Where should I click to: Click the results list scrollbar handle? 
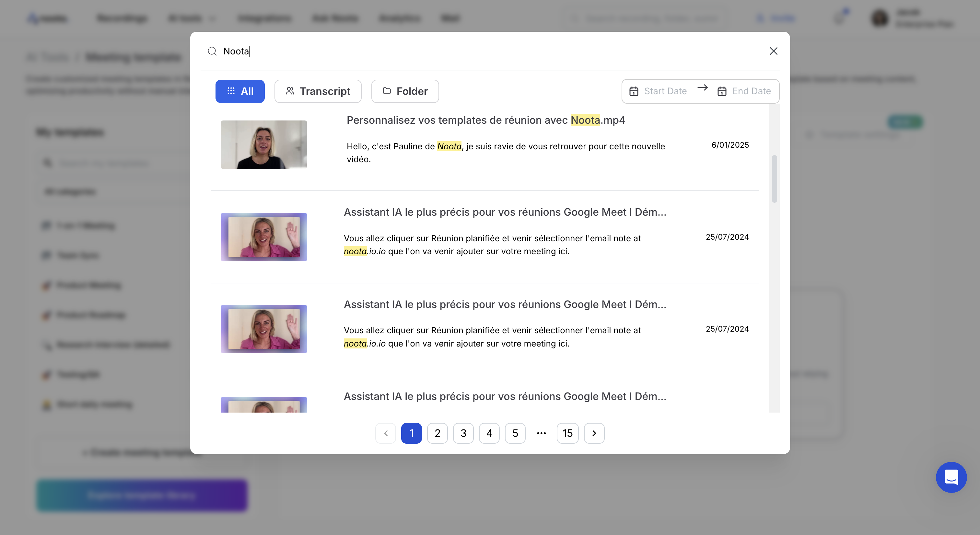click(x=774, y=179)
